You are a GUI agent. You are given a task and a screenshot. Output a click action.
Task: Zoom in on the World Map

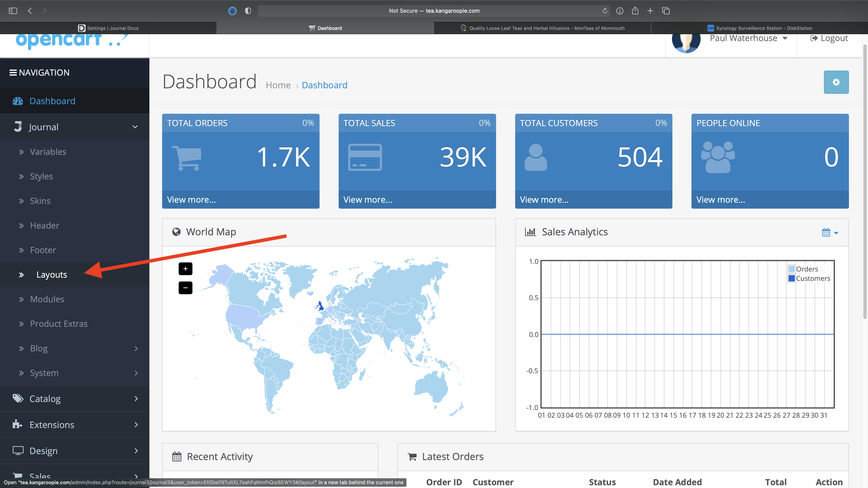click(x=185, y=269)
